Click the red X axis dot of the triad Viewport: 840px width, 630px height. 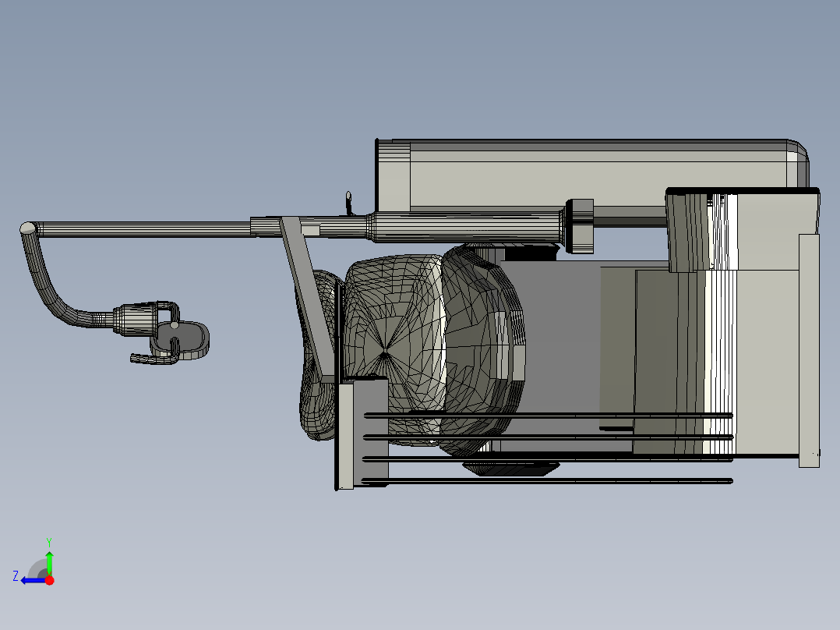click(50, 580)
